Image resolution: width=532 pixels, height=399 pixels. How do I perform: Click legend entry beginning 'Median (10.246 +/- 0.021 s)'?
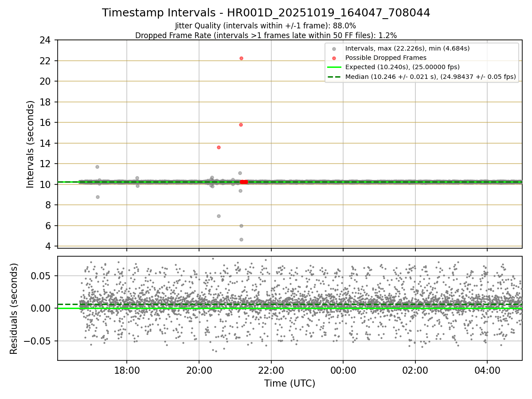click(x=430, y=77)
